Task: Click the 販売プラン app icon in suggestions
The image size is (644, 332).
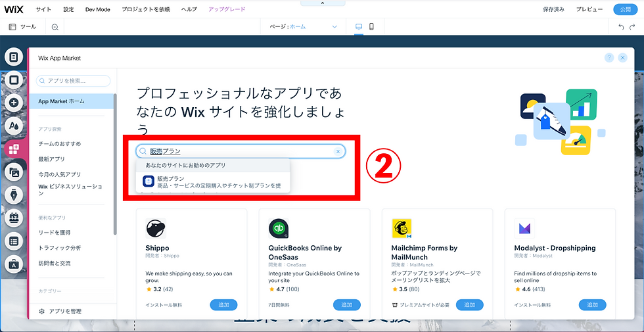Action: (149, 181)
